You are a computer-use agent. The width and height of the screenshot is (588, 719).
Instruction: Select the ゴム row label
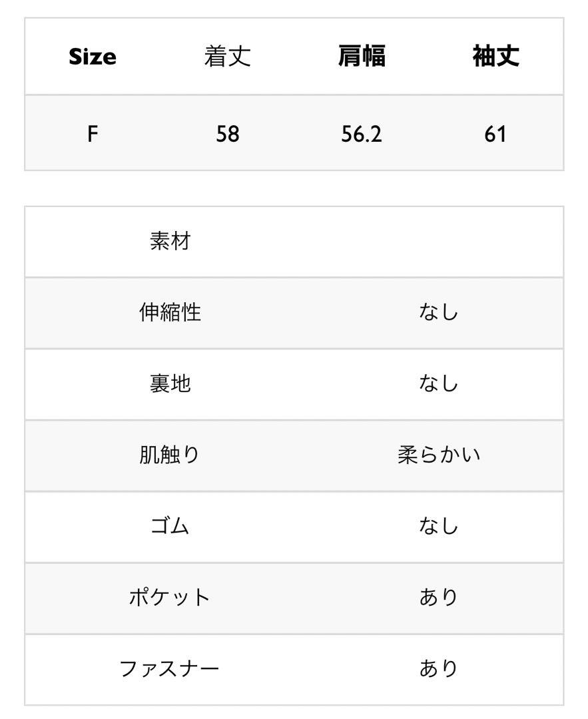click(170, 526)
